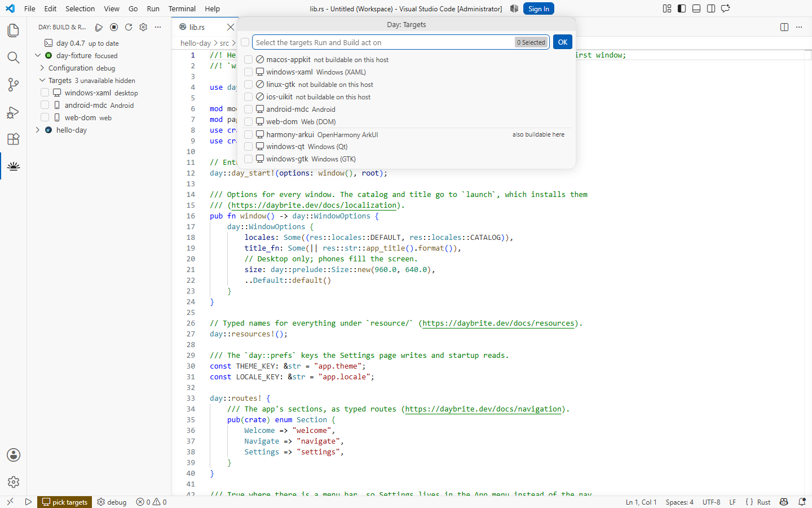Click the run triangle in status bar
This screenshot has width=812, height=508.
[x=28, y=502]
